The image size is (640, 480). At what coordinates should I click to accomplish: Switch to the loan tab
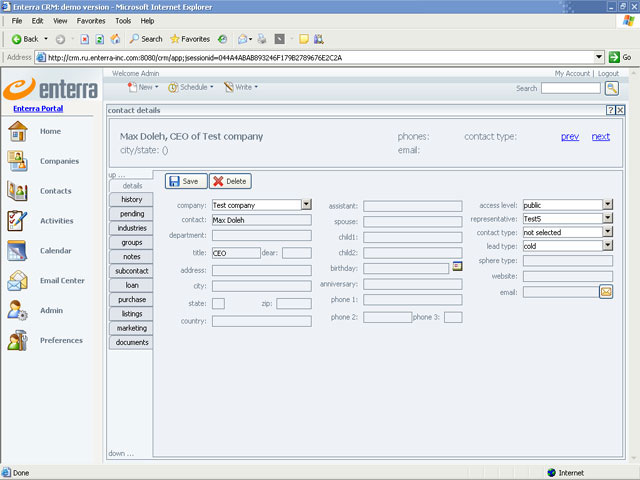pyautogui.click(x=131, y=285)
